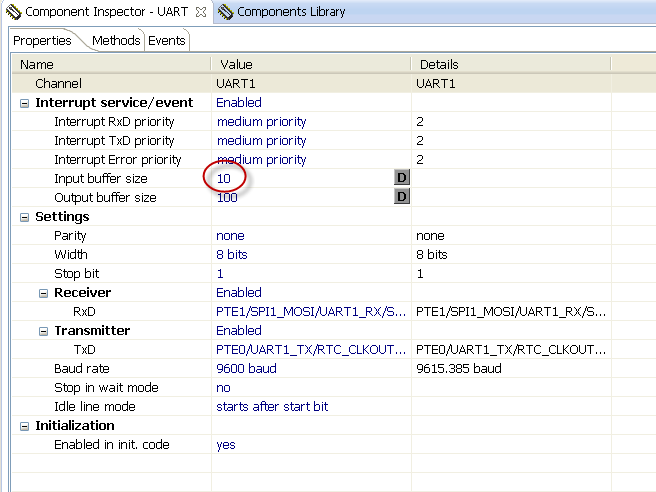Collapse the Initialization group
The image size is (656, 492).
point(24,426)
